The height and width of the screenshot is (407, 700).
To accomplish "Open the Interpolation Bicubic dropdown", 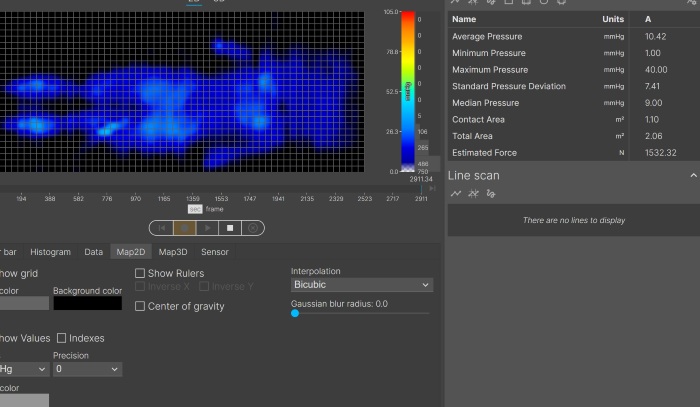I will click(362, 285).
